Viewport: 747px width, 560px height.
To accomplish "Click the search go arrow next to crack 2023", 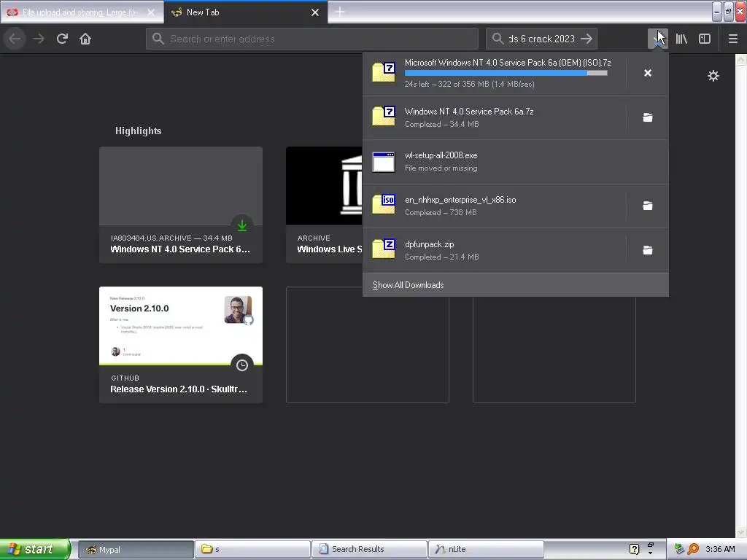I will coord(587,39).
